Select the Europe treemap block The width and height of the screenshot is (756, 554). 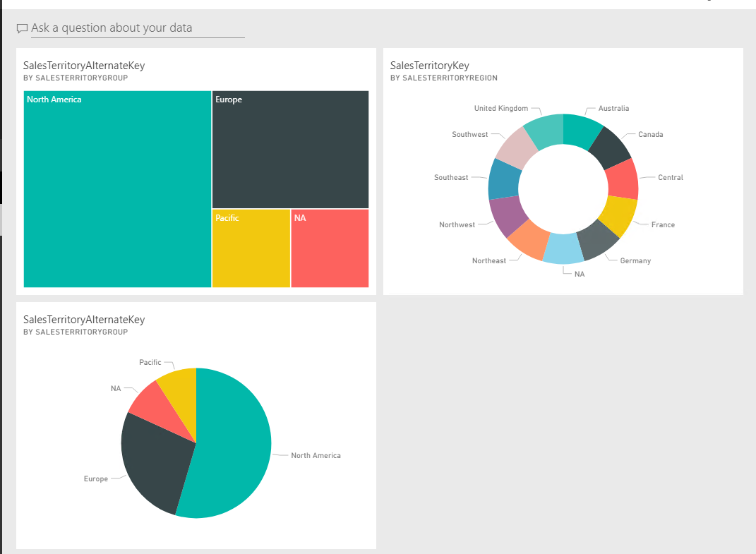(290, 150)
